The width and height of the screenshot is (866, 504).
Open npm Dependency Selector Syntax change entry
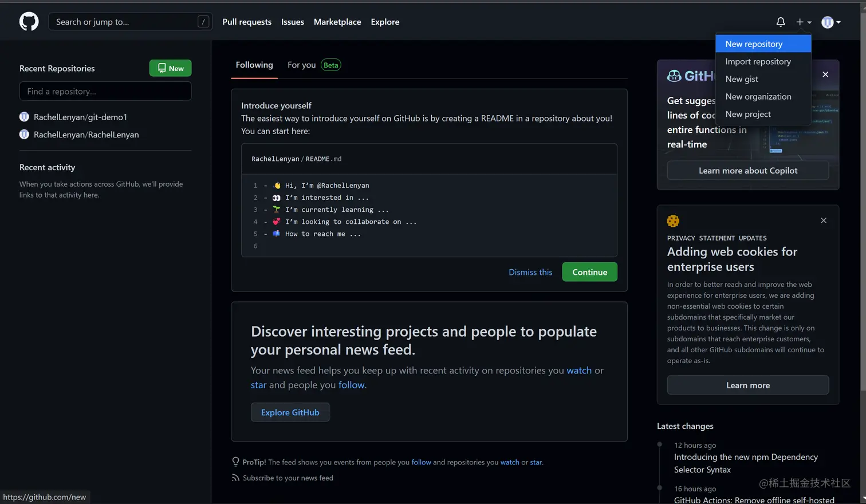click(x=746, y=463)
